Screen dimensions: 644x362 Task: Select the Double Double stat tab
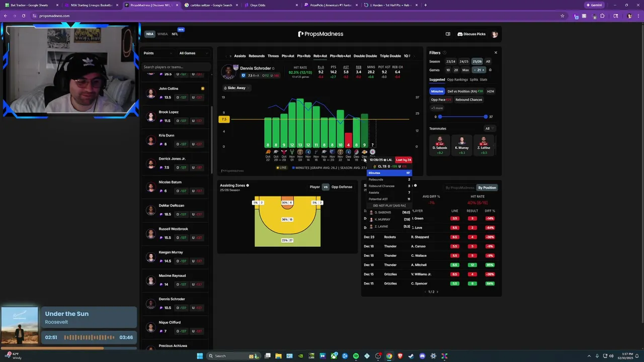(x=365, y=56)
